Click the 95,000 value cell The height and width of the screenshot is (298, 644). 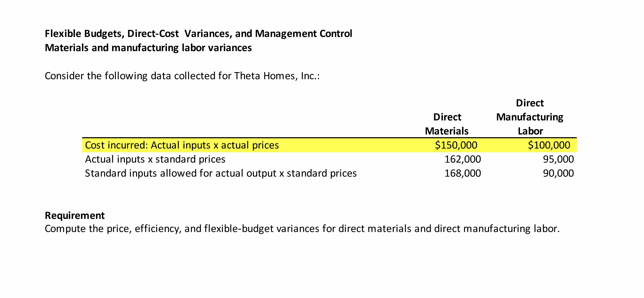point(558,159)
